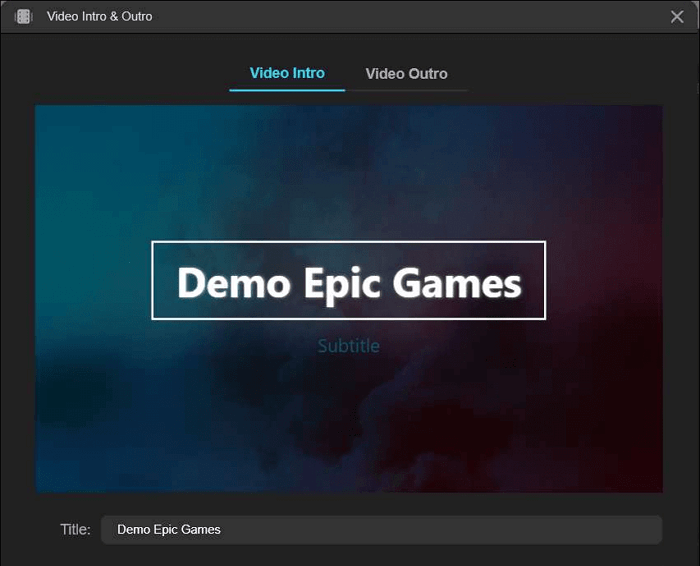The image size is (700, 566).
Task: Click the Title input field
Action: (382, 530)
